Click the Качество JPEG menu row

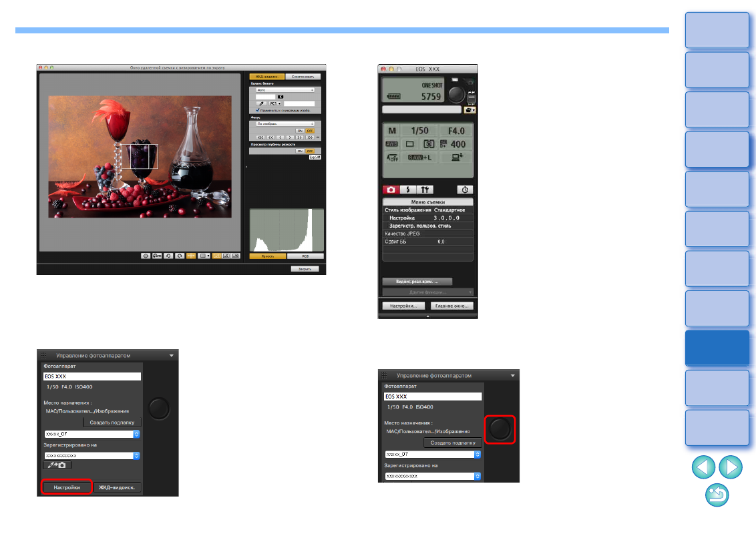(x=427, y=234)
